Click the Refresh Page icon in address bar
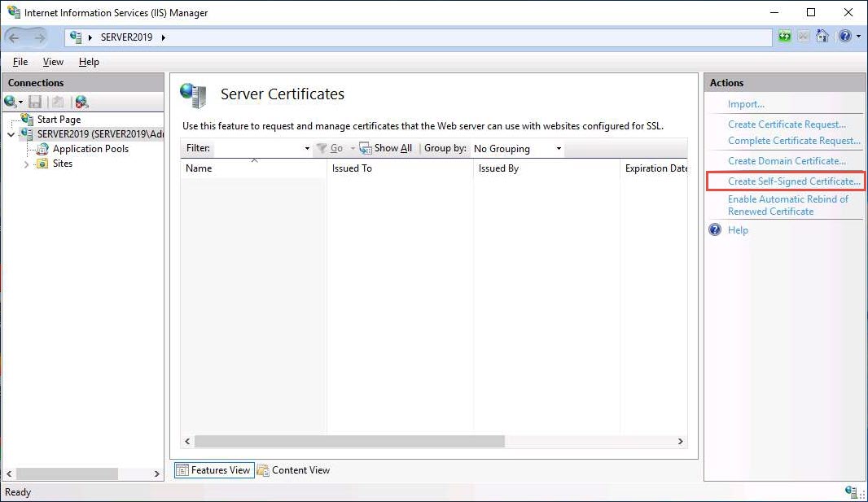868x502 pixels. pos(784,37)
